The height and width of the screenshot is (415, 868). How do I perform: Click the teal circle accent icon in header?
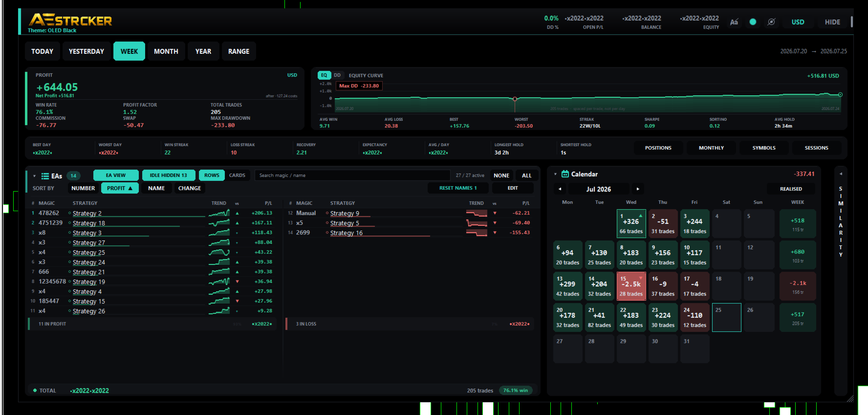coord(753,22)
